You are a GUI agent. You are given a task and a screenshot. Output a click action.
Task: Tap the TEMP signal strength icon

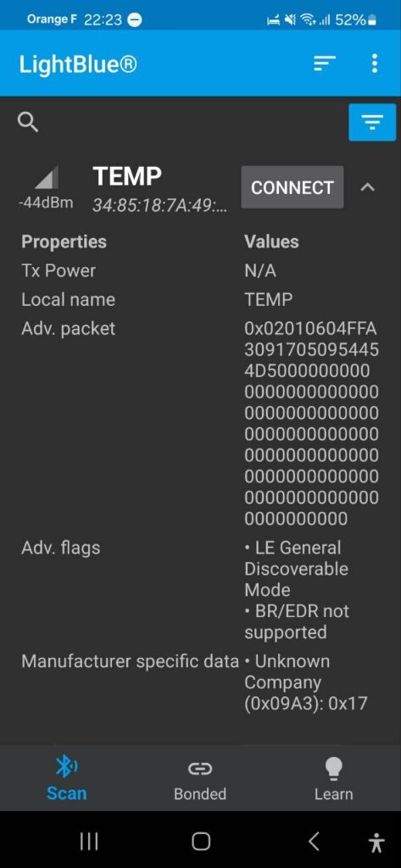(46, 178)
